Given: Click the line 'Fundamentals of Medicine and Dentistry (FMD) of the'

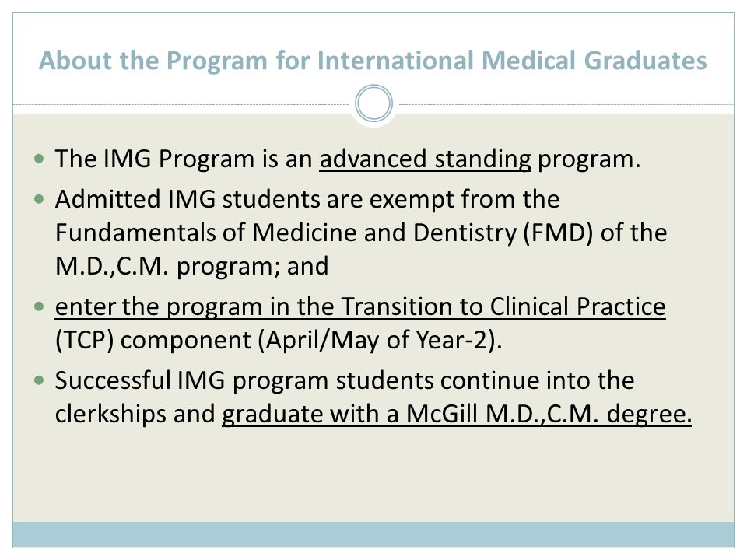Looking at the screenshot, I should (x=361, y=233).
